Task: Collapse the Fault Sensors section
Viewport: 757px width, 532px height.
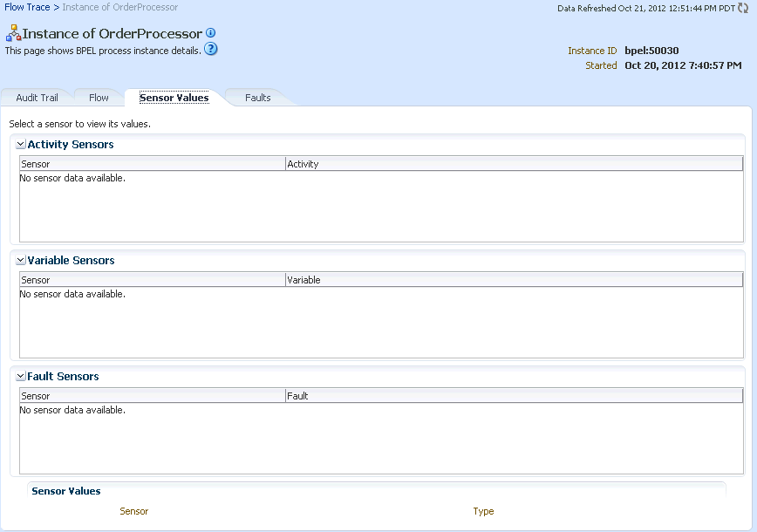Action: 21,377
